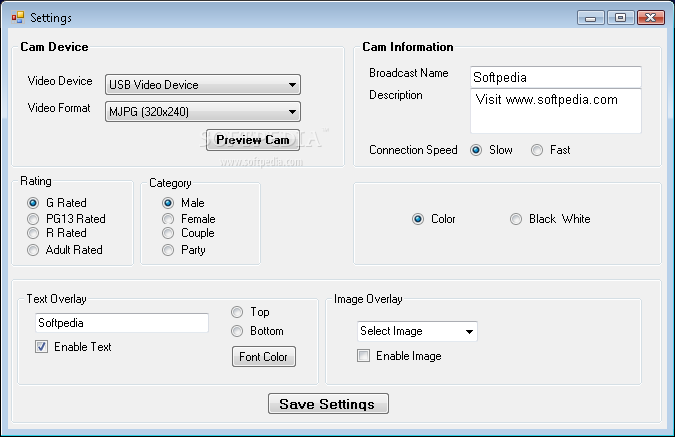Expand the Video Format combo box
This screenshot has width=675, height=437.
[203, 112]
